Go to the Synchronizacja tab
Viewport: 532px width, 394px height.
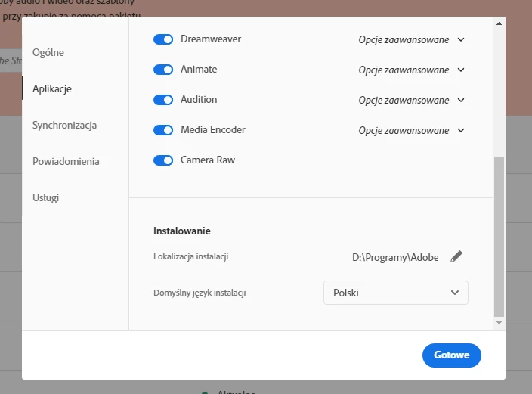click(64, 126)
